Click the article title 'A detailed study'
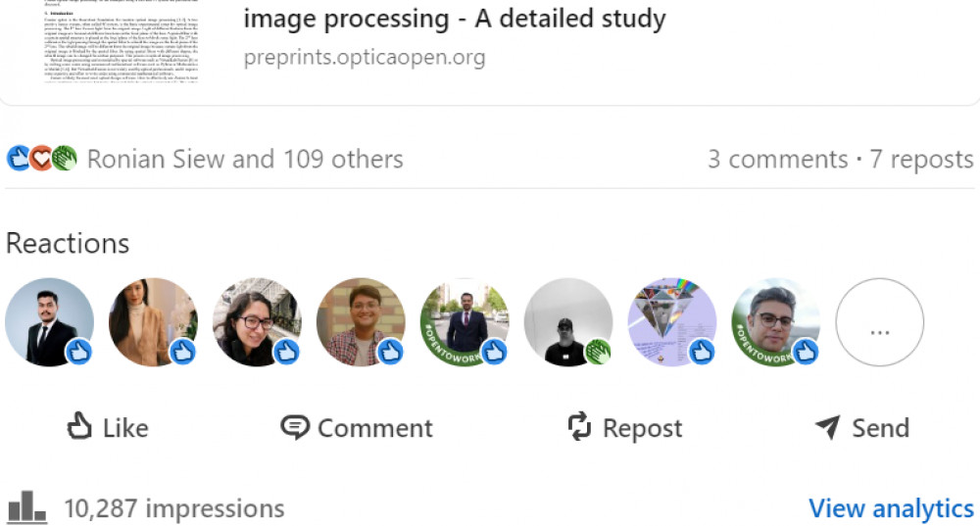Screen dimensions: 980x526 point(455,18)
